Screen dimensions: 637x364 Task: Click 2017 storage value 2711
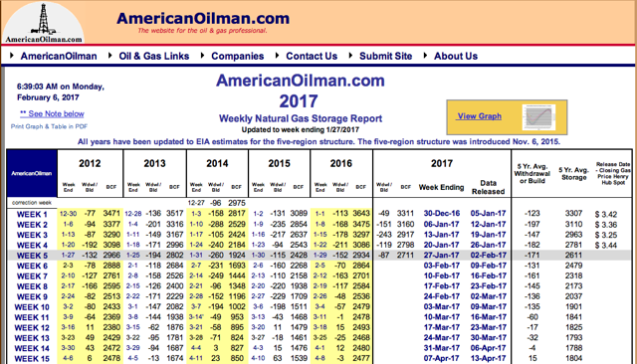coord(405,256)
